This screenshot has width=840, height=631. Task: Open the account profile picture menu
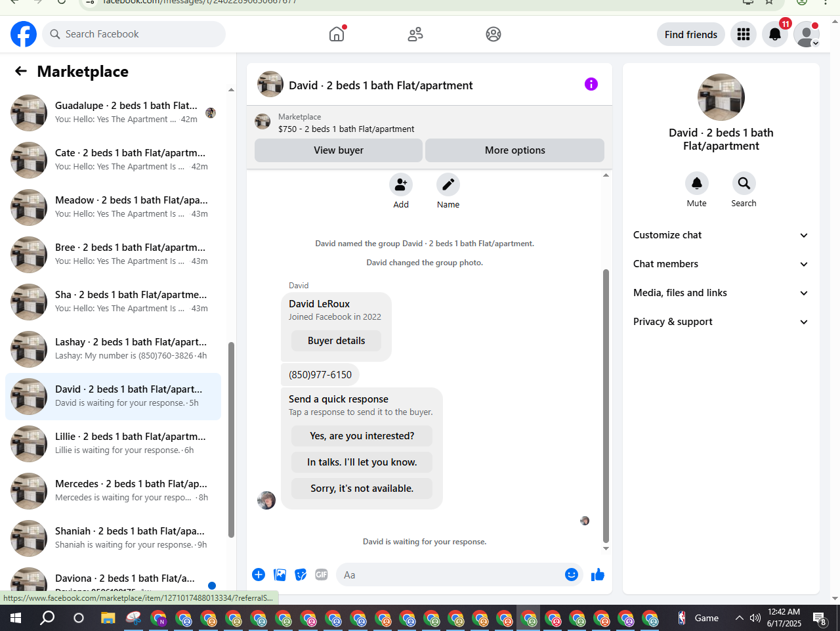point(807,34)
